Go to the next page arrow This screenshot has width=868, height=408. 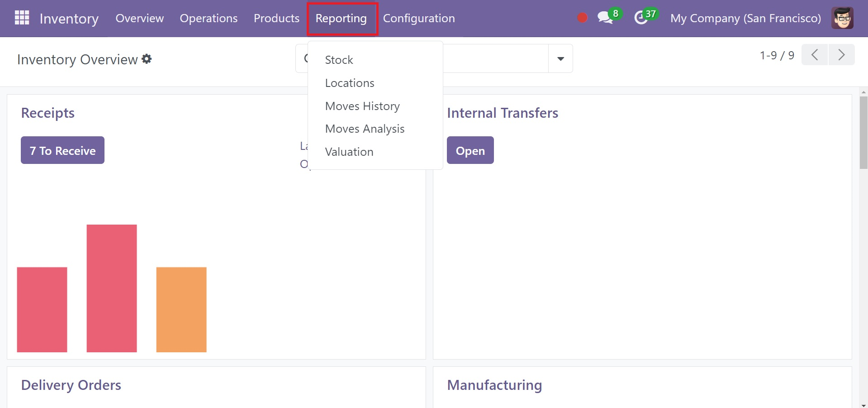(x=841, y=55)
